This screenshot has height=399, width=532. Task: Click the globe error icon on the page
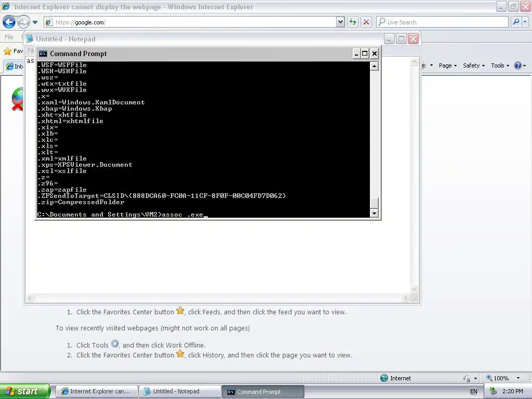(17, 99)
